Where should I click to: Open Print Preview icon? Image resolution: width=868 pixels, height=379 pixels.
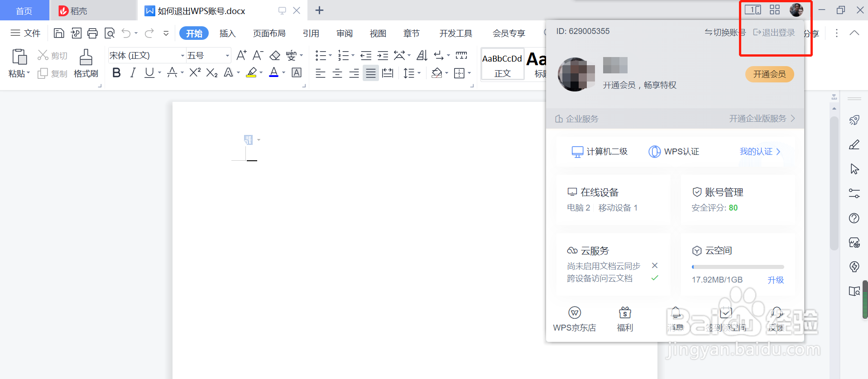tap(110, 33)
